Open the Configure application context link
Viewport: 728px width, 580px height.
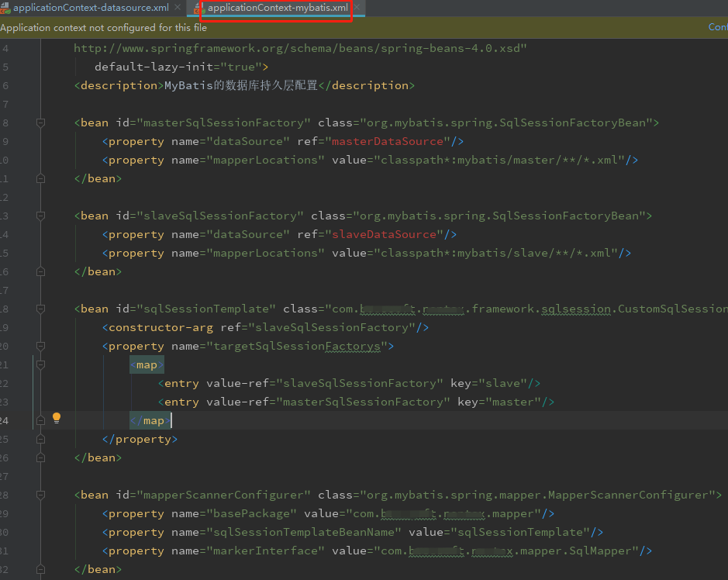[x=718, y=27]
